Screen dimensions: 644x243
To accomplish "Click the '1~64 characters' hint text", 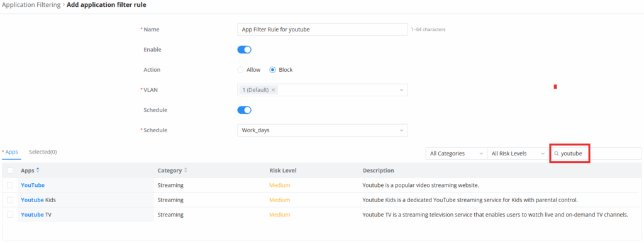I will (x=428, y=30).
